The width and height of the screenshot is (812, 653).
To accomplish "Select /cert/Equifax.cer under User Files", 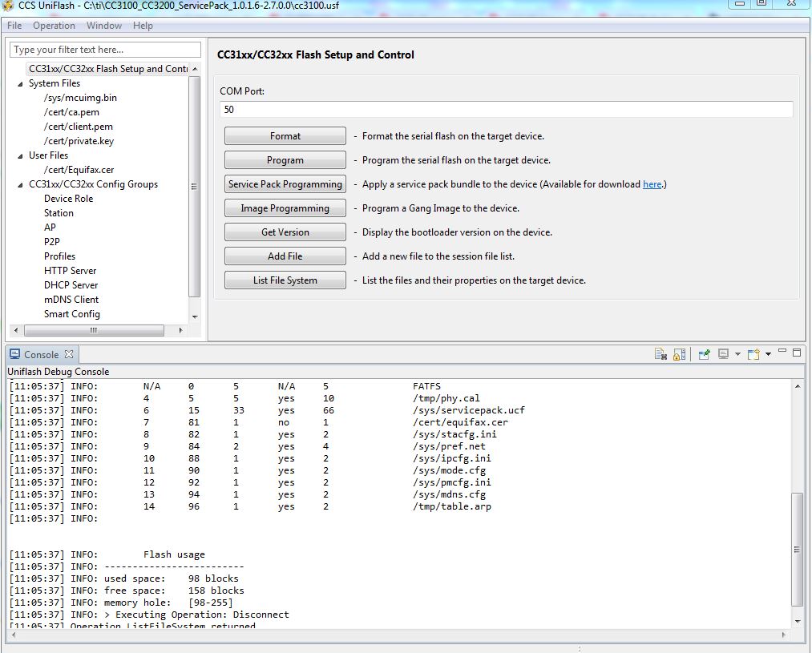I will (79, 170).
